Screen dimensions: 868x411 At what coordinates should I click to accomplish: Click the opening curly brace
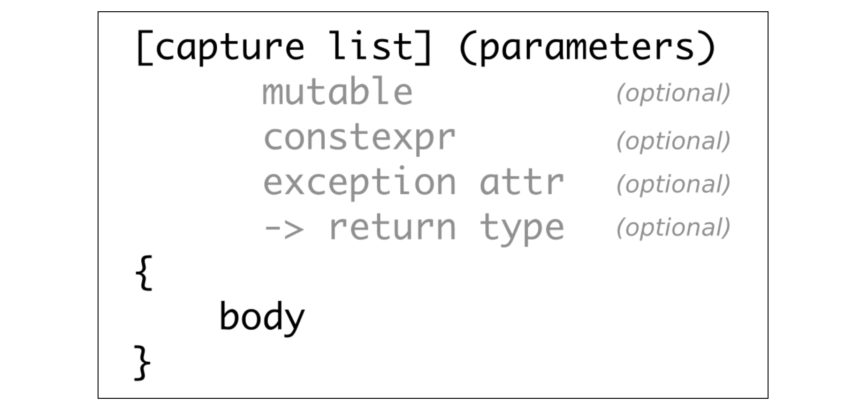(x=144, y=274)
